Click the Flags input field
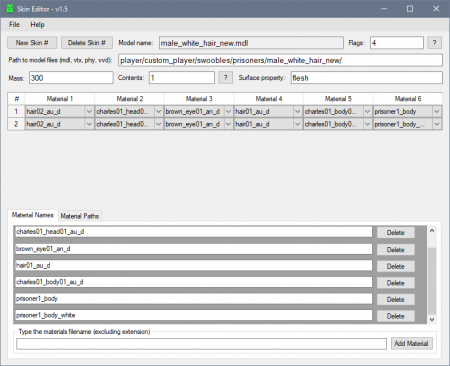 click(397, 43)
